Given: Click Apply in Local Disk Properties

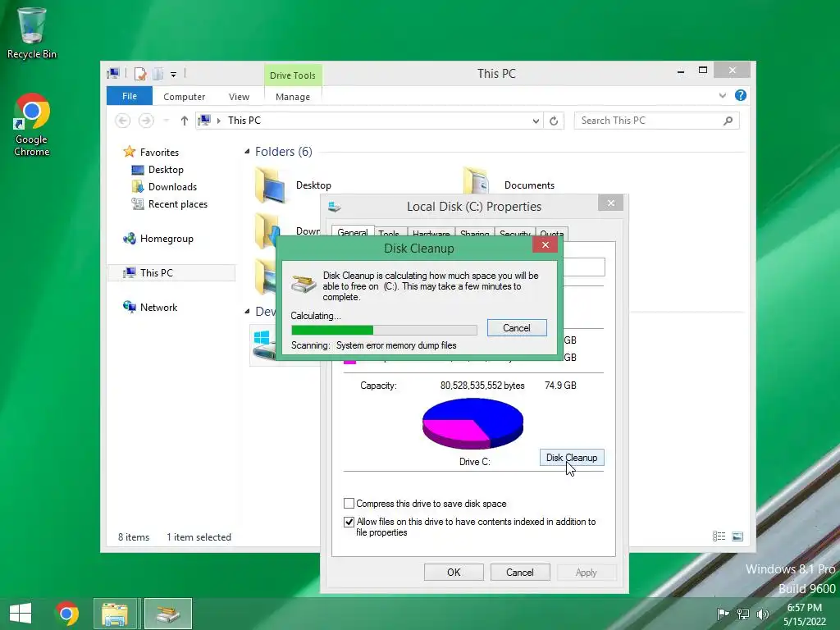Looking at the screenshot, I should tap(586, 572).
